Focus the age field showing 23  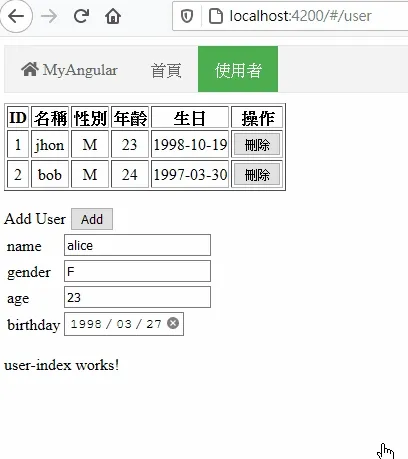coord(137,297)
